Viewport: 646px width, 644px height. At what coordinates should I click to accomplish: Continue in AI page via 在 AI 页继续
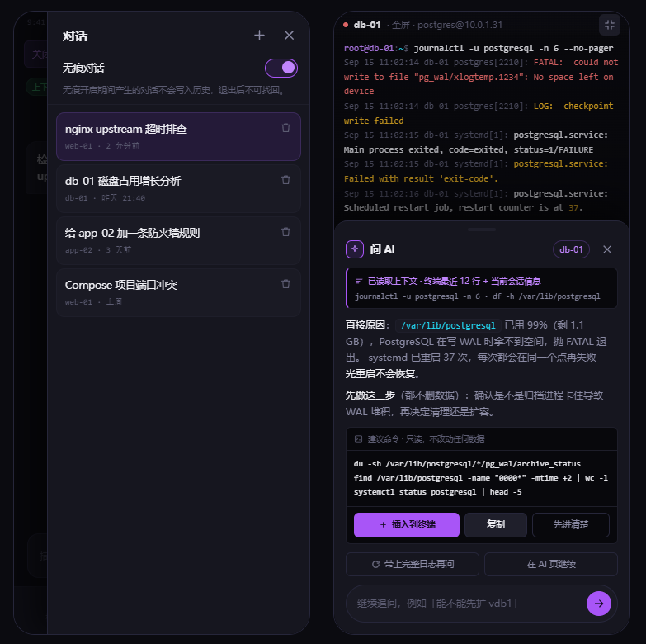point(551,564)
